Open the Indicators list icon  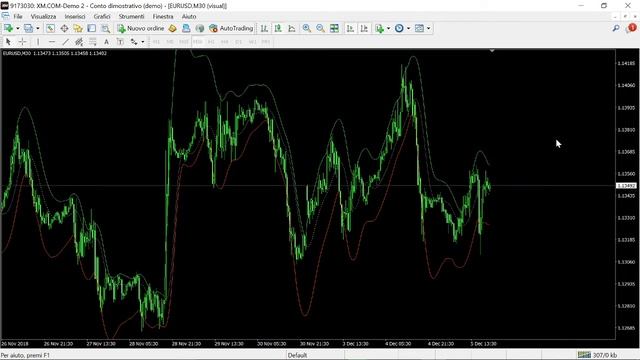[x=380, y=28]
